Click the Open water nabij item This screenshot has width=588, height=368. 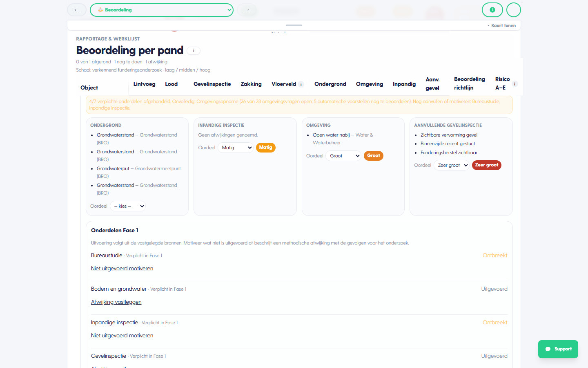click(343, 139)
